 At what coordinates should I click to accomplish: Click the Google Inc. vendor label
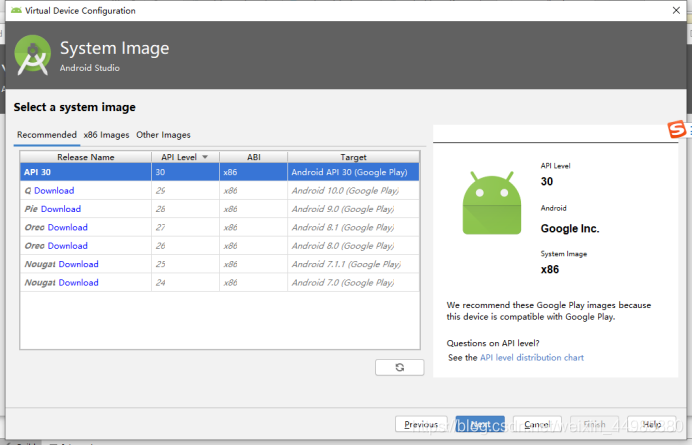[x=570, y=228]
